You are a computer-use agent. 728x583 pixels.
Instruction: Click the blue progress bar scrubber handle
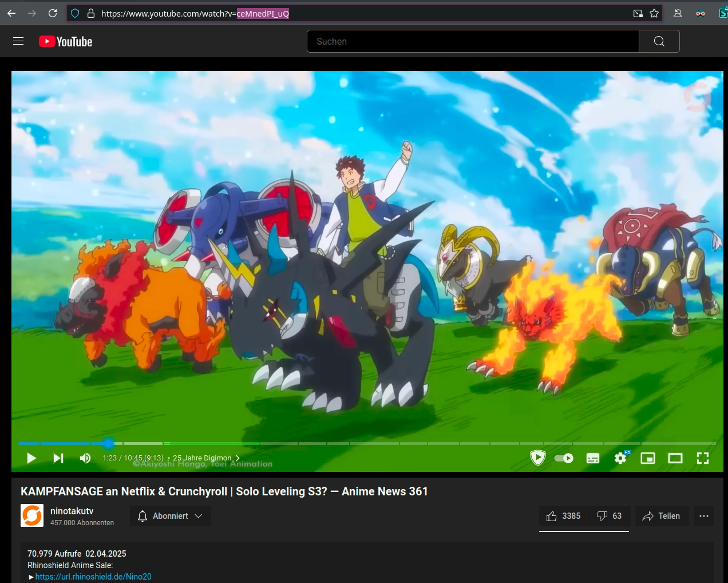coord(109,443)
